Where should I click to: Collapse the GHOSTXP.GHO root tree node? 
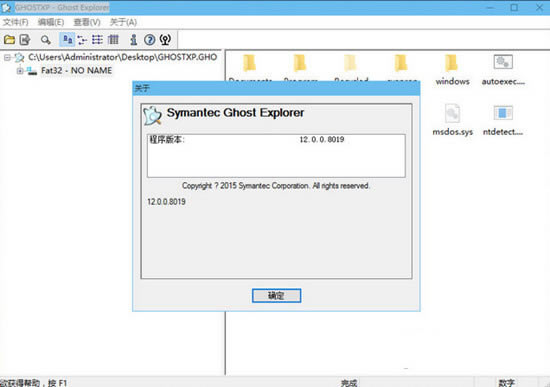click(x=7, y=57)
